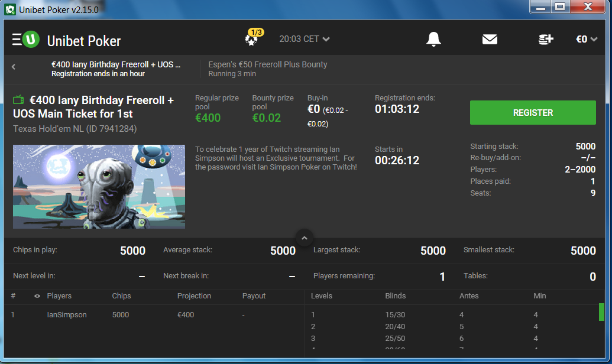612x364 pixels.
Task: Click the Texas Hold'em NL ID text
Action: coord(75,129)
